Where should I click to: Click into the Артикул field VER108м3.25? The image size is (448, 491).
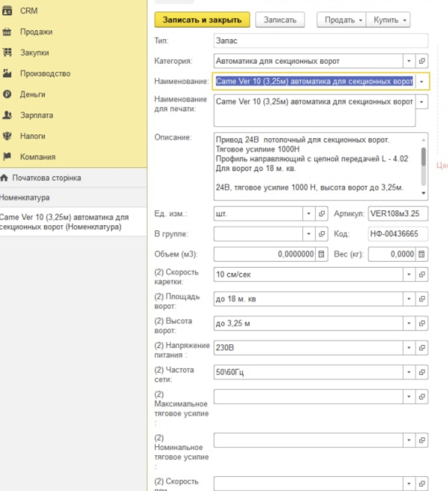(398, 214)
